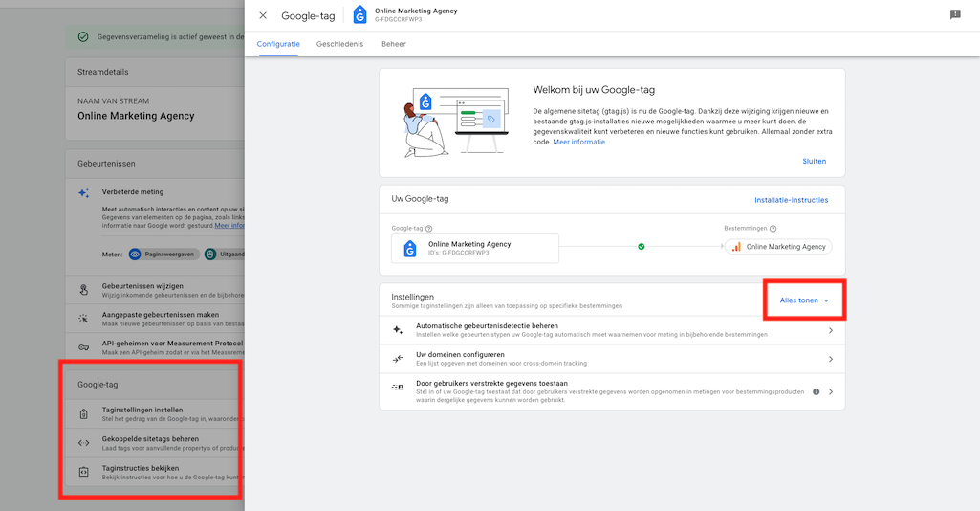Open Online Marketing Agency destination chip

(x=779, y=247)
